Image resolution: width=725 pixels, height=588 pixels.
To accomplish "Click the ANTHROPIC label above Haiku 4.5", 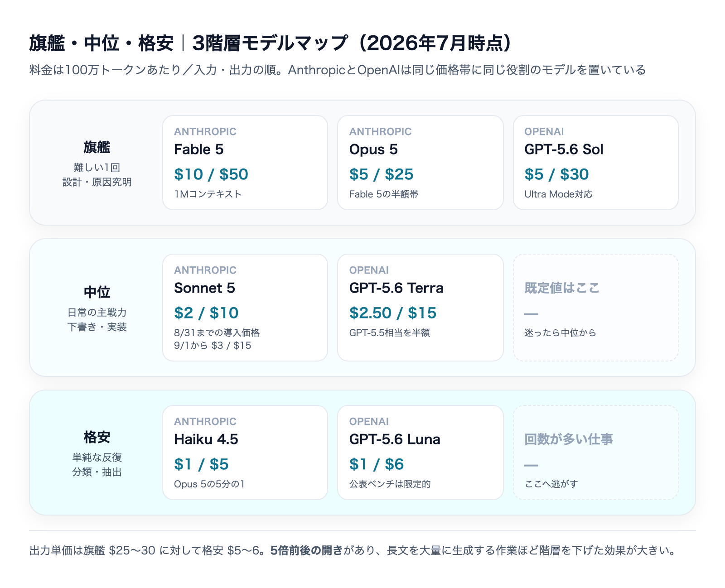I will pos(205,421).
